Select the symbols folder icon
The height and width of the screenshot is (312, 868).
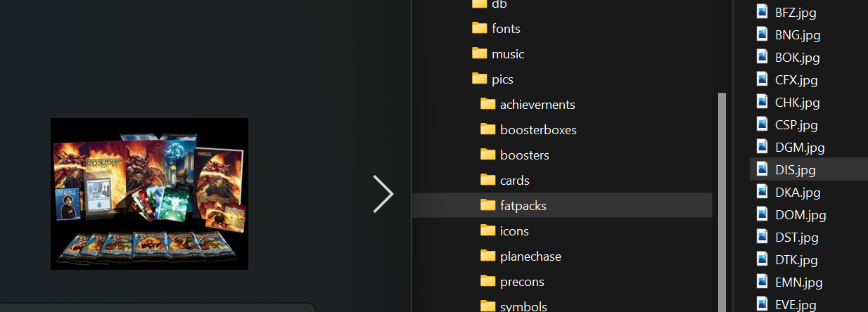coord(488,306)
